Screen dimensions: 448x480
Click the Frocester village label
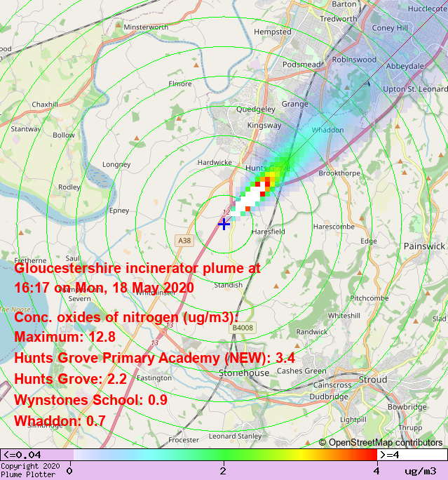pos(184,440)
